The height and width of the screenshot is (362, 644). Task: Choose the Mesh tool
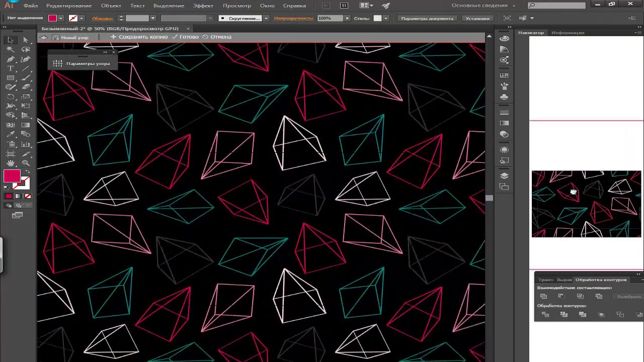click(11, 125)
